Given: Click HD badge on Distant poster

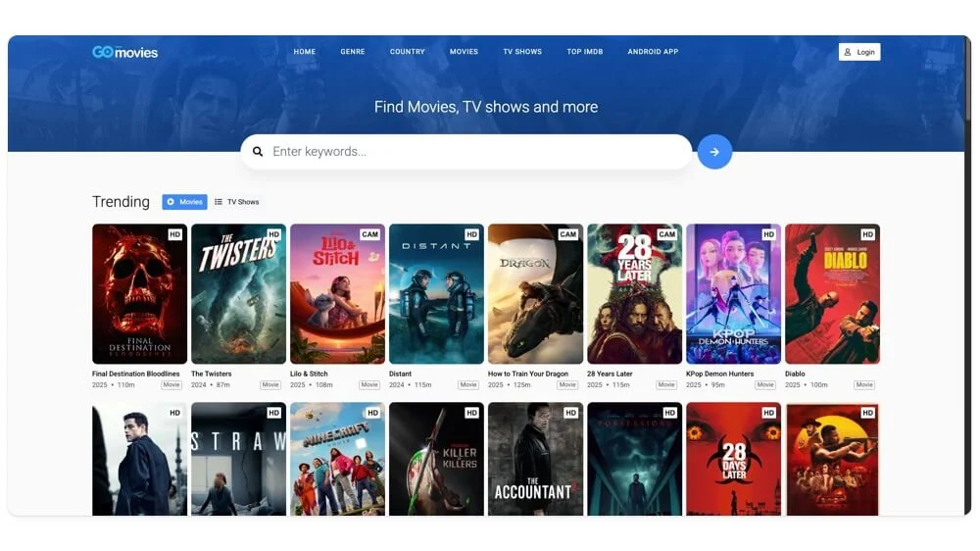Looking at the screenshot, I should tap(472, 234).
